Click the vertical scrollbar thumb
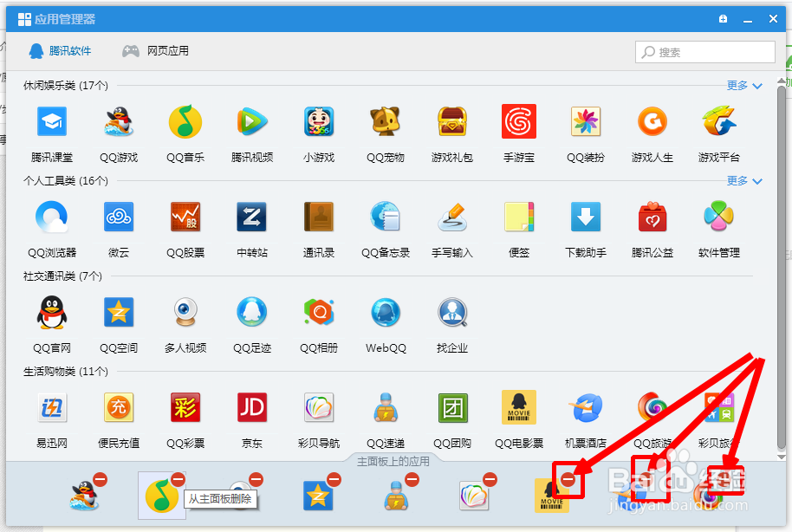This screenshot has width=792, height=532. (782, 268)
